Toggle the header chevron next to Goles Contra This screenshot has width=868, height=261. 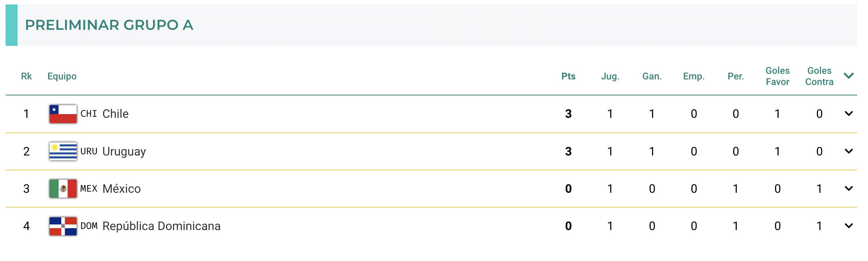point(849,76)
